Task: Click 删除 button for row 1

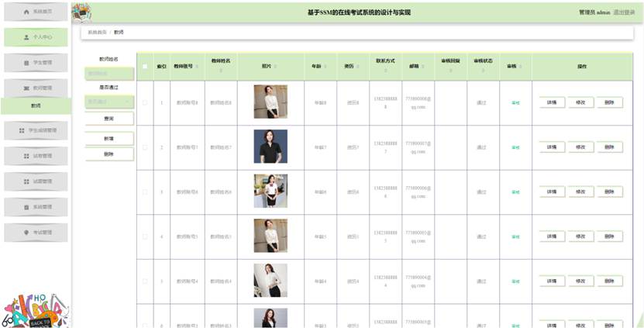Action: click(x=609, y=102)
